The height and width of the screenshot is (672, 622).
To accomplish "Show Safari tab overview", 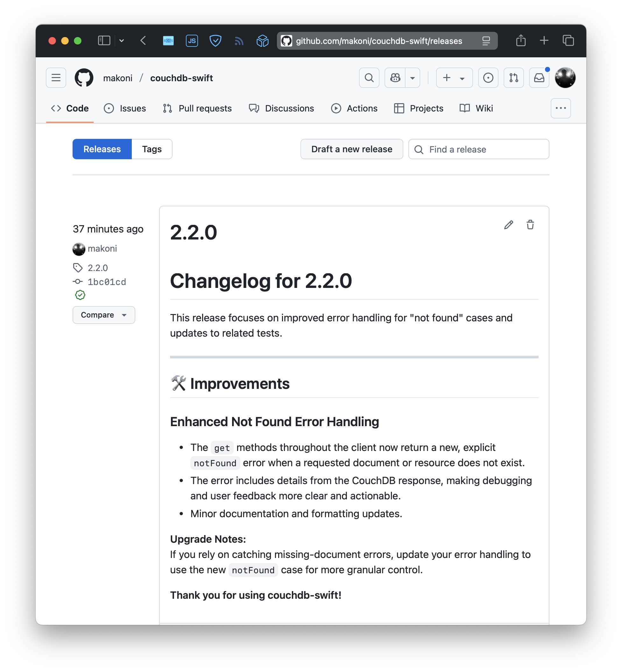I will 569,41.
